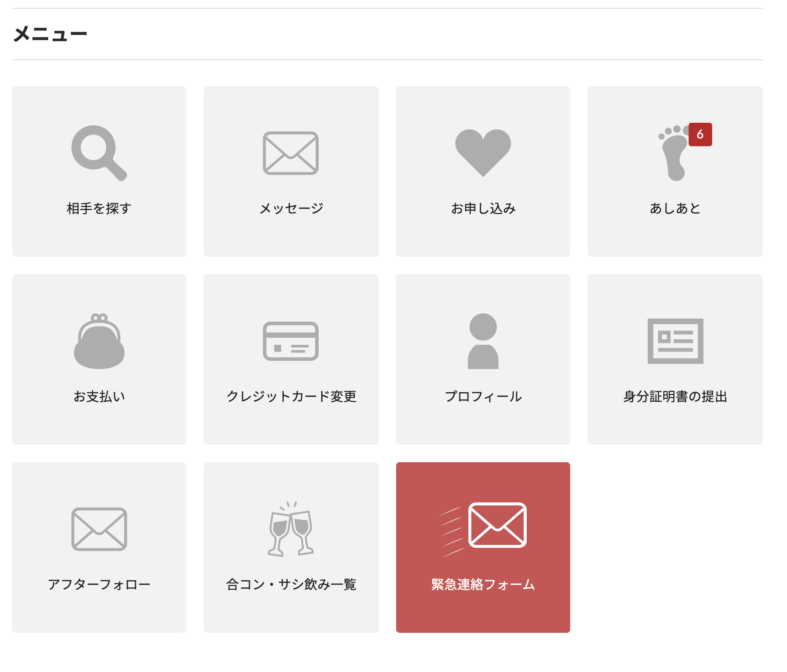
Task: Select お支払い menu label
Action: tap(99, 396)
